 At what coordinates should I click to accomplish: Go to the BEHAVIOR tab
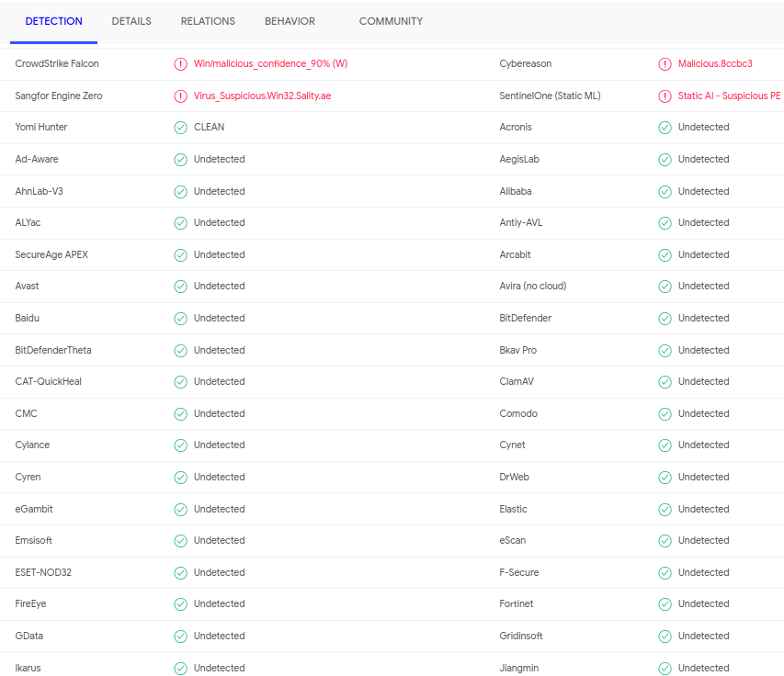(290, 21)
